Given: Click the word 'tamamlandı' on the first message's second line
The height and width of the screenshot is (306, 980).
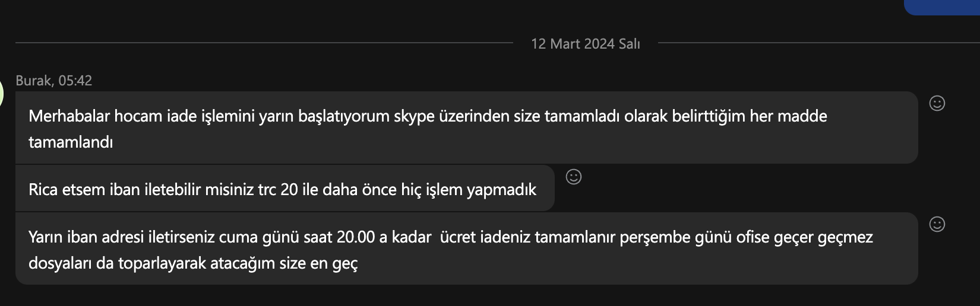Looking at the screenshot, I should click(71, 142).
